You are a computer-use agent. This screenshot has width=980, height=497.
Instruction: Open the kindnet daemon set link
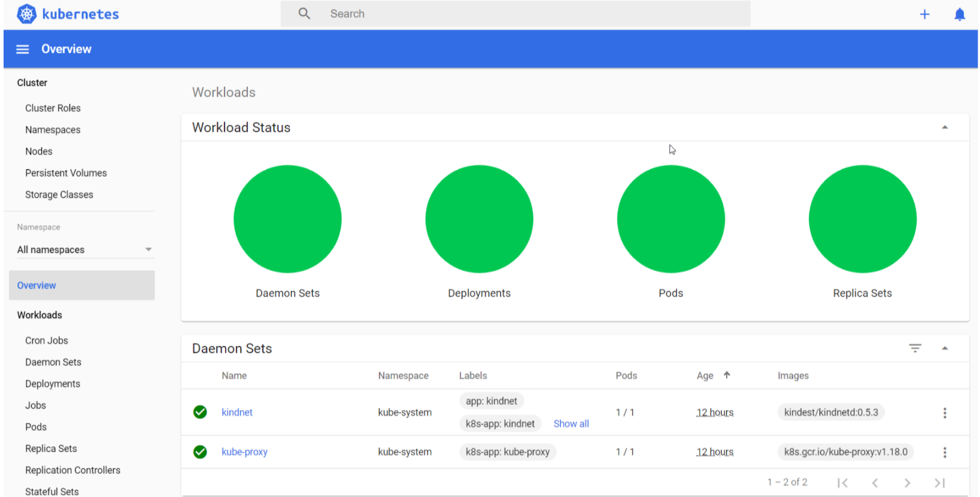(x=237, y=412)
